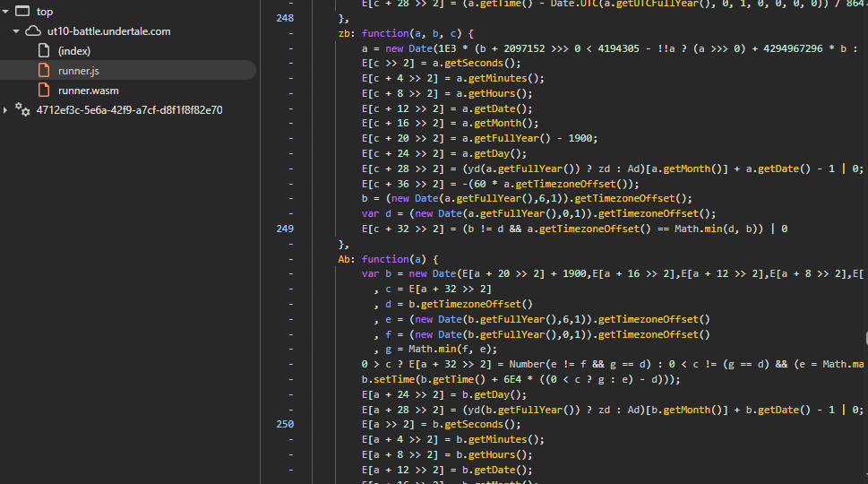Click 'Math.min(f, e)' in the g assignment
This screenshot has height=484, width=868.
450,350
